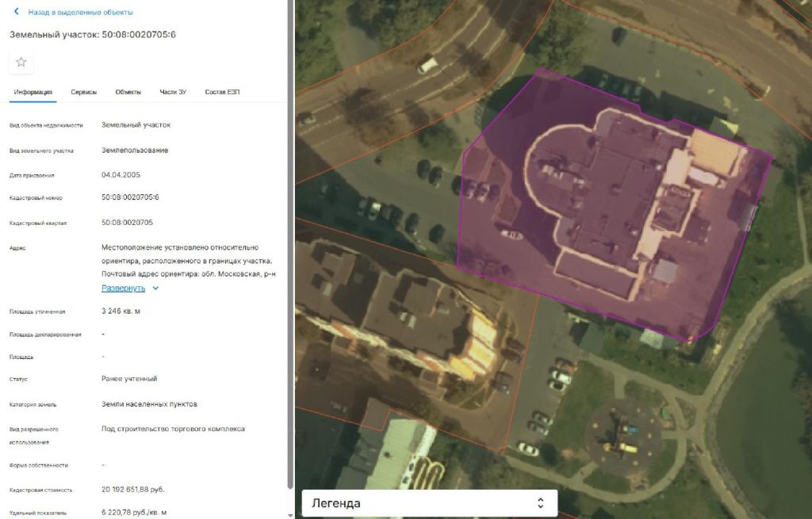This screenshot has height=519, width=812.
Task: Click the info panel vertical scrollbar
Action: click(x=290, y=243)
